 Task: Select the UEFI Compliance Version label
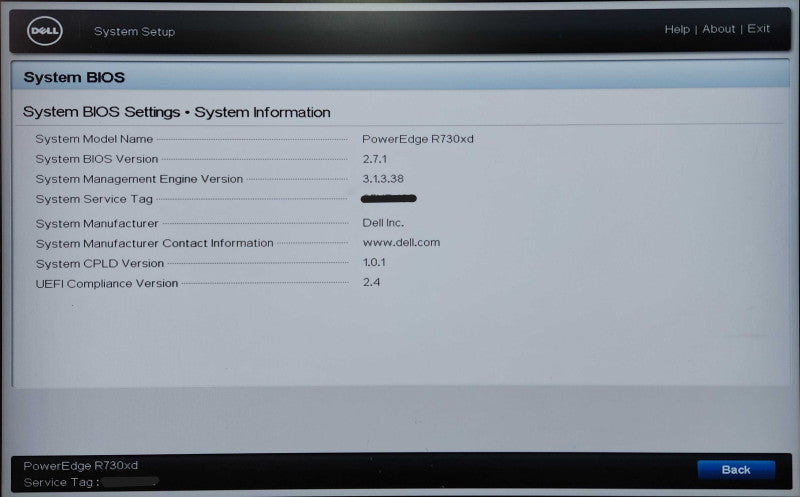(x=107, y=283)
